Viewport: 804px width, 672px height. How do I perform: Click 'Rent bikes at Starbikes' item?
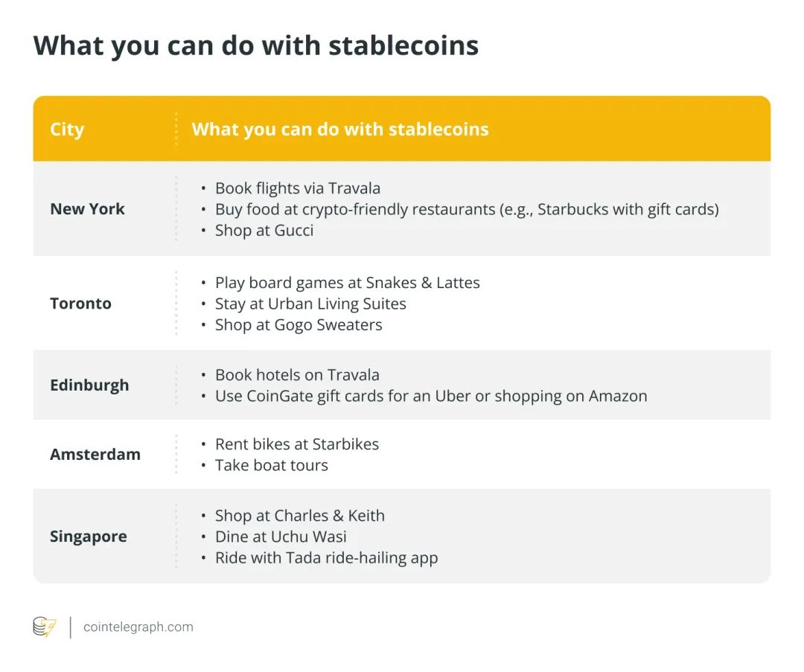point(297,444)
